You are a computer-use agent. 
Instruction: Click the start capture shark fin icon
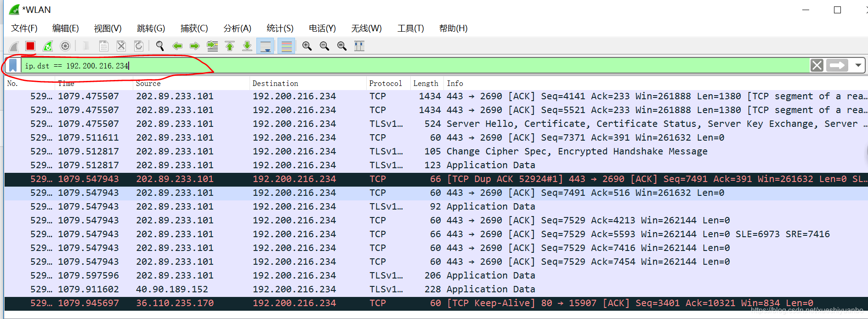(14, 46)
